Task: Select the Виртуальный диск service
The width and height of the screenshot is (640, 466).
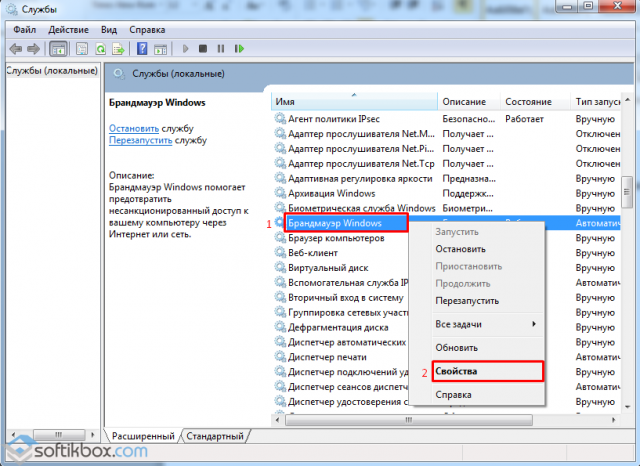Action: (x=328, y=268)
